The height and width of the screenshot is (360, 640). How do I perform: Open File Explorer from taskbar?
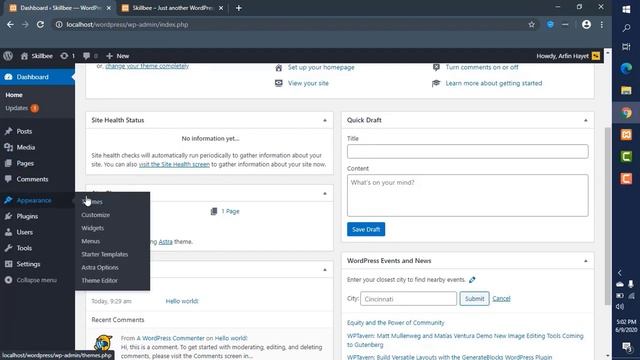[x=626, y=90]
